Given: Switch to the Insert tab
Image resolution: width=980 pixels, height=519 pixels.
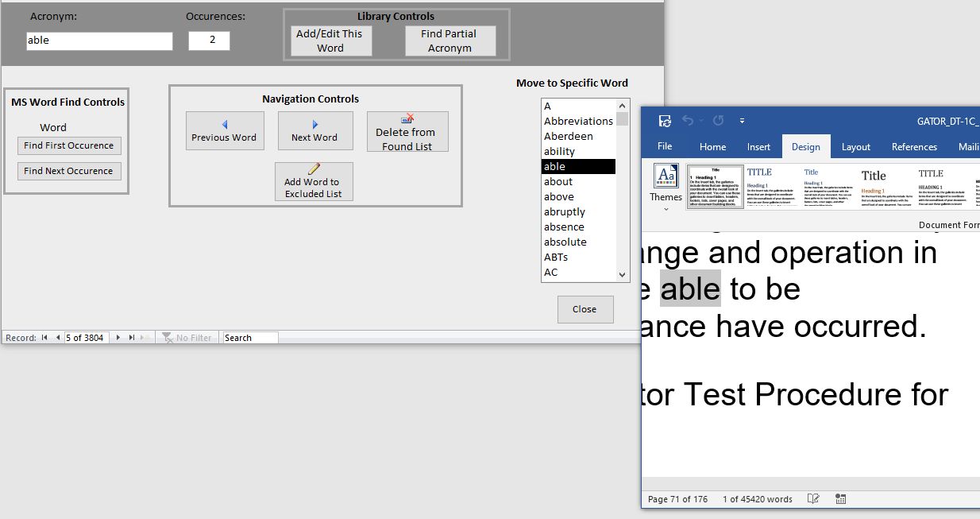Looking at the screenshot, I should pos(758,146).
